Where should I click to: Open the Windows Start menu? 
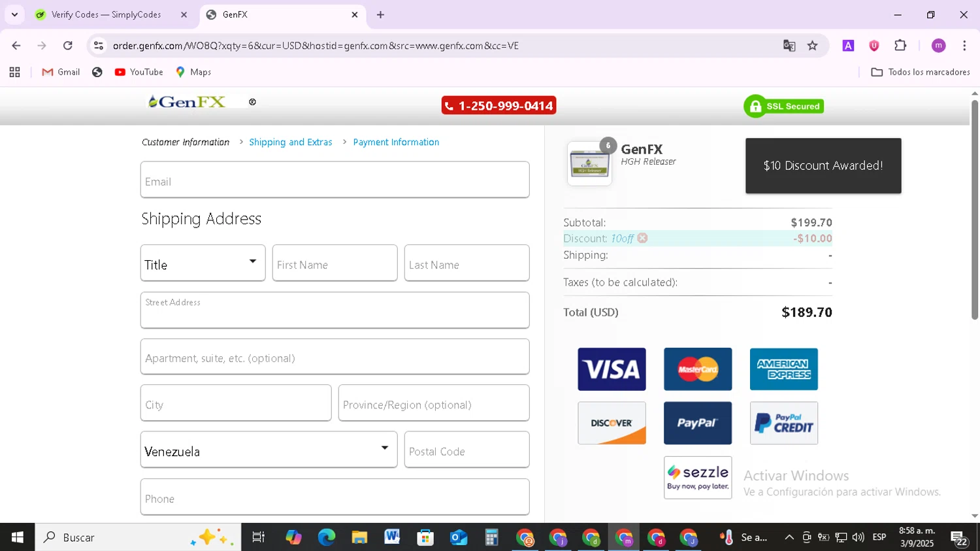point(18,537)
